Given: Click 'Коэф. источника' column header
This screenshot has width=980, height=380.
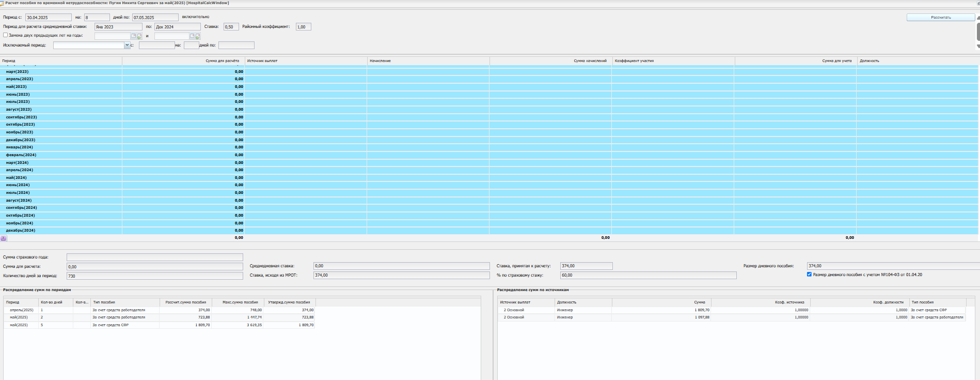Looking at the screenshot, I should 761,302.
